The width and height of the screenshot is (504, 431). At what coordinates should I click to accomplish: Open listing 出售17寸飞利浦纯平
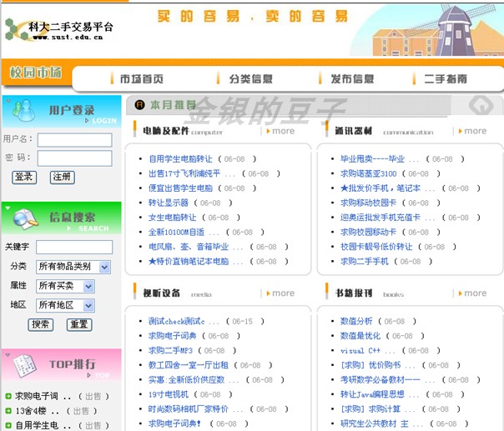184,173
